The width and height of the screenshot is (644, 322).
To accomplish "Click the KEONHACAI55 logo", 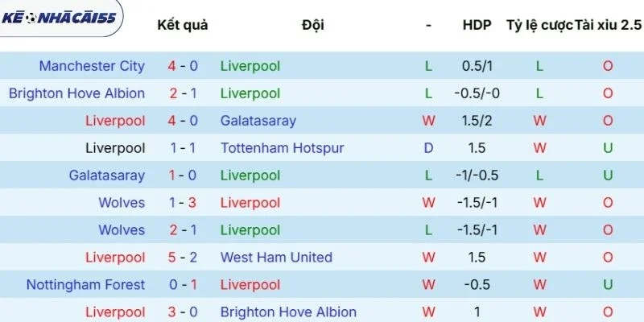I will tap(59, 18).
